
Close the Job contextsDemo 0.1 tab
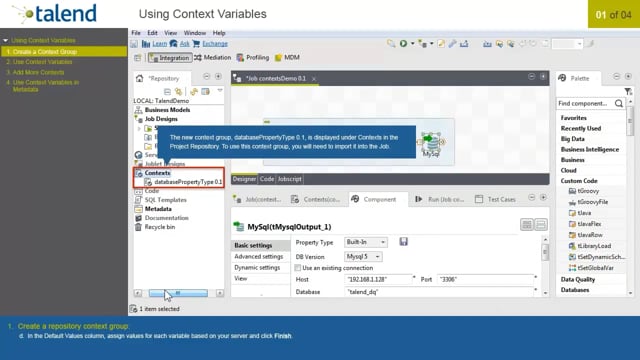[x=313, y=78]
